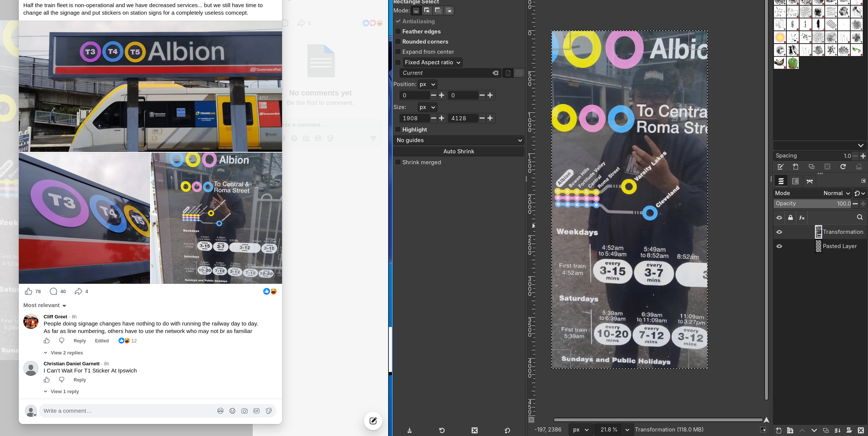
Task: Set portrait orientation for aspect ratio
Action: [x=508, y=73]
